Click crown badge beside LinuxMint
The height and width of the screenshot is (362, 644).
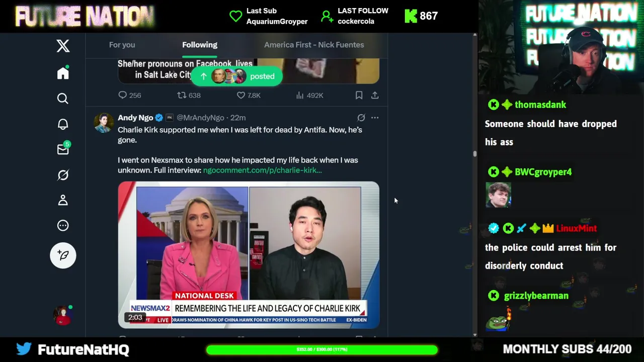coord(548,228)
